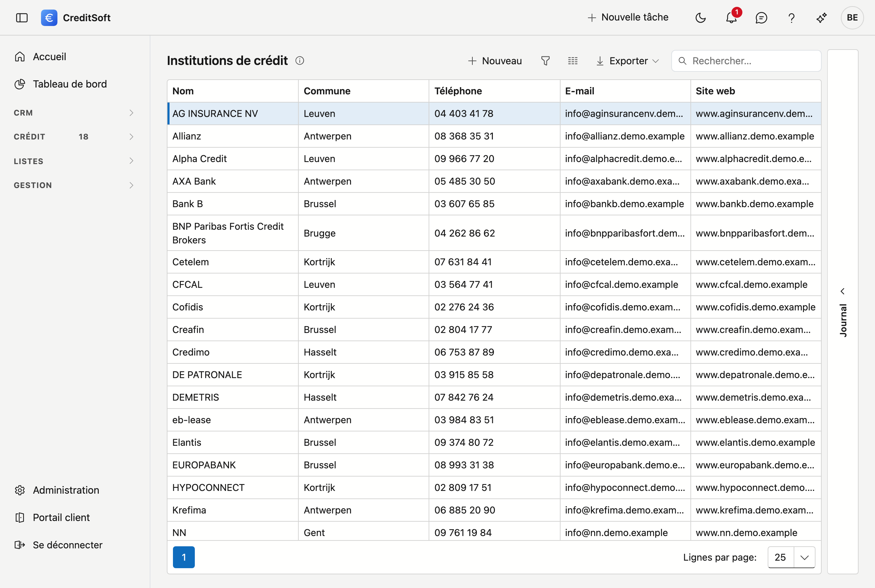Add a Nouveau institution
The height and width of the screenshot is (588, 875).
(x=495, y=61)
